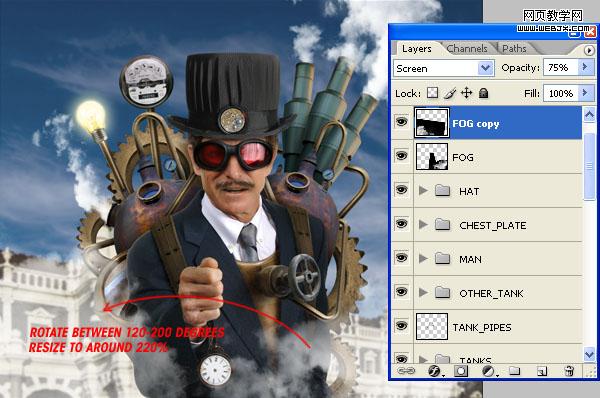
Task: Click the Opacity 75% field
Action: click(x=561, y=68)
